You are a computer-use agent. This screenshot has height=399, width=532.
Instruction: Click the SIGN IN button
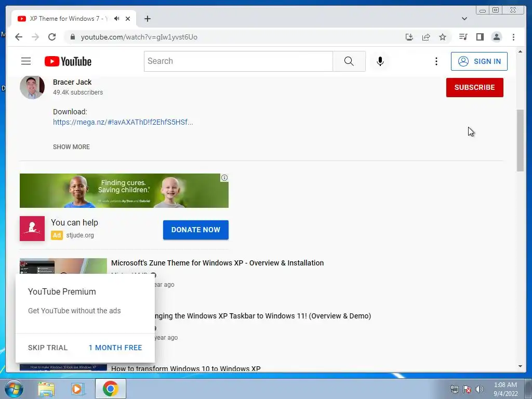click(478, 61)
